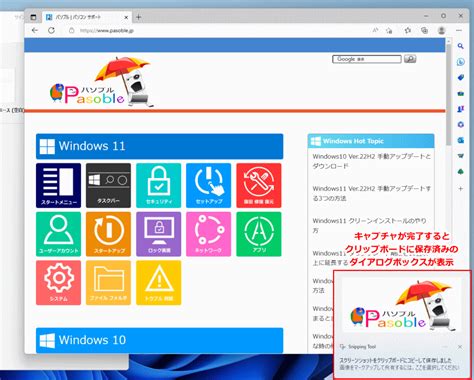Open the tab actions menu button
The image size is (474, 380).
tap(33, 17)
